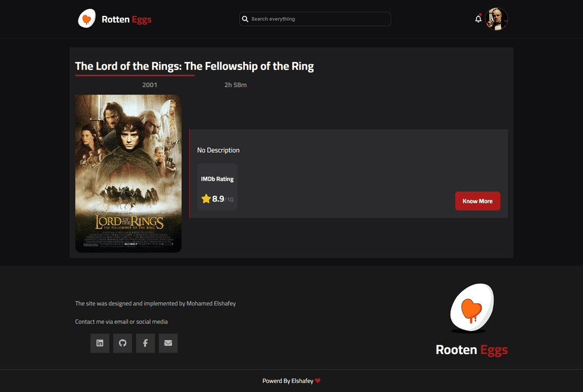Click the Rotten Eggs header text
The image size is (583, 392).
point(126,19)
